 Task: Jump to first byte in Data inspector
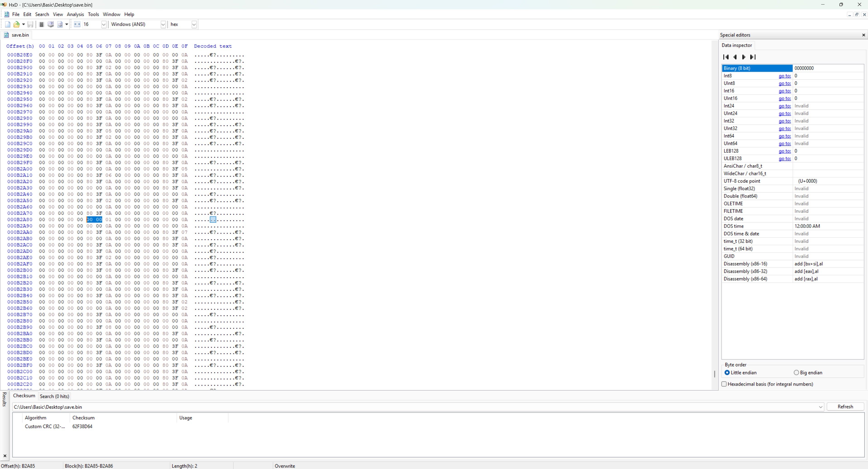point(726,57)
